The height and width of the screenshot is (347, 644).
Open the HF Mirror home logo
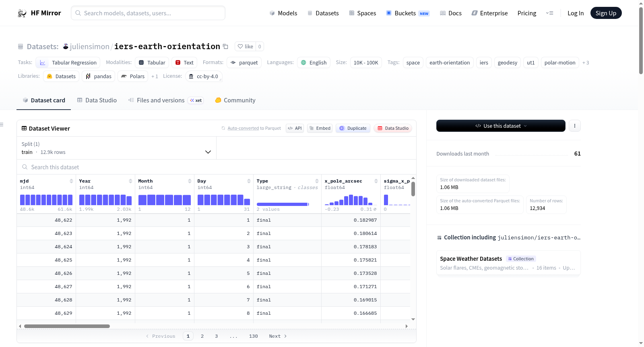39,13
